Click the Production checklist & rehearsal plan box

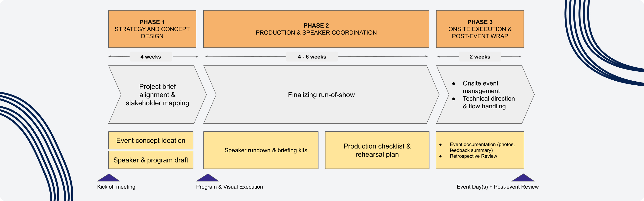[x=377, y=150]
